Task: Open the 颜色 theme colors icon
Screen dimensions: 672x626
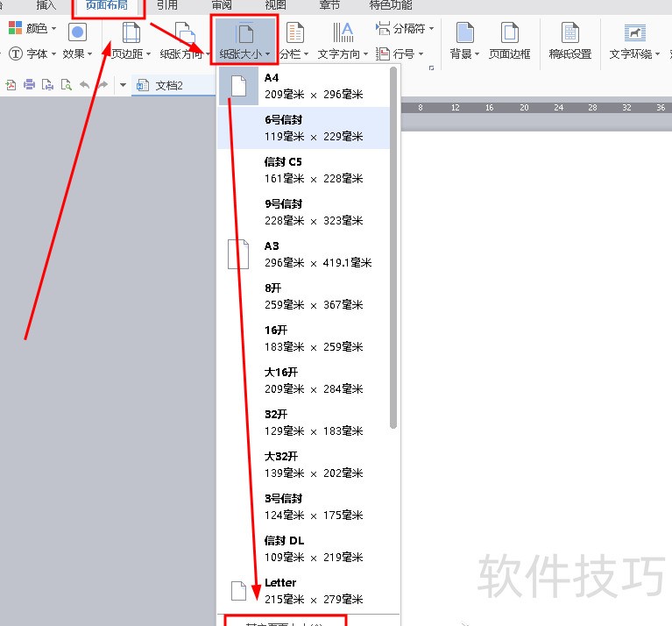Action: click(15, 28)
